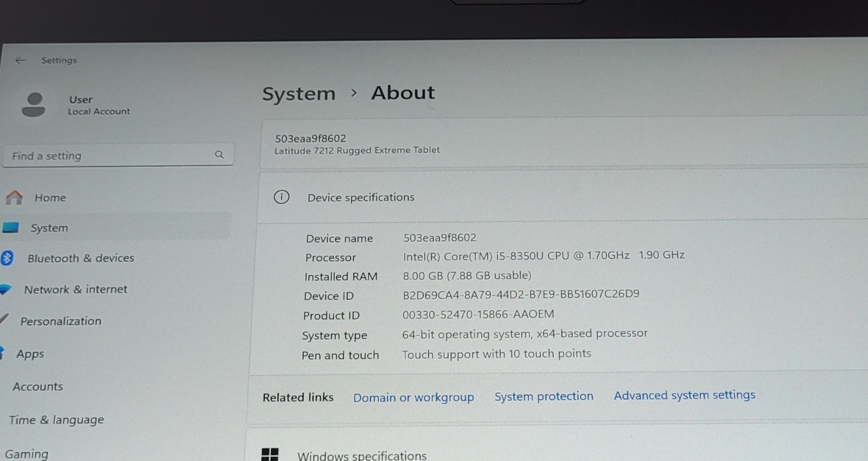Click the System monitor icon

coord(11,228)
